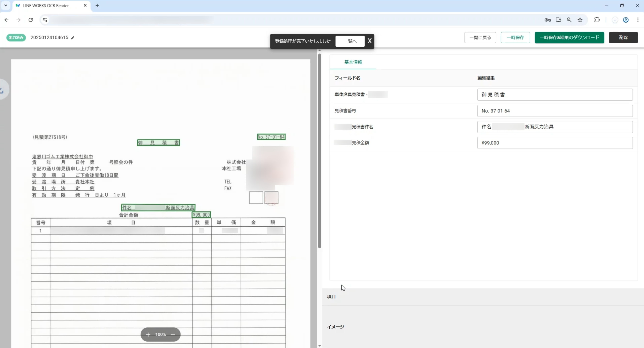The width and height of the screenshot is (644, 348).
Task: Switch to the 基本情報 tab
Action: click(353, 62)
